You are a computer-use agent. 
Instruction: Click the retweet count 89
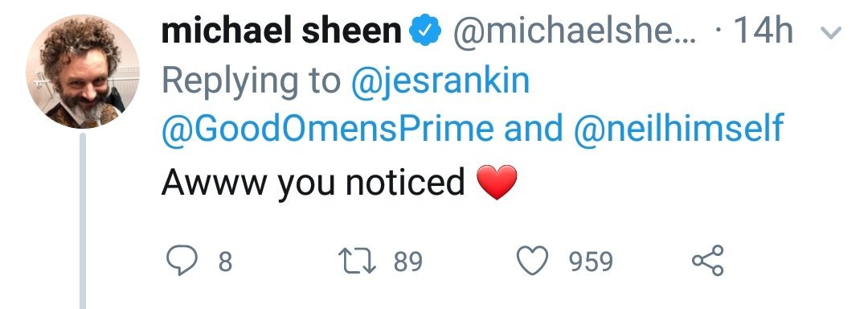click(x=408, y=262)
